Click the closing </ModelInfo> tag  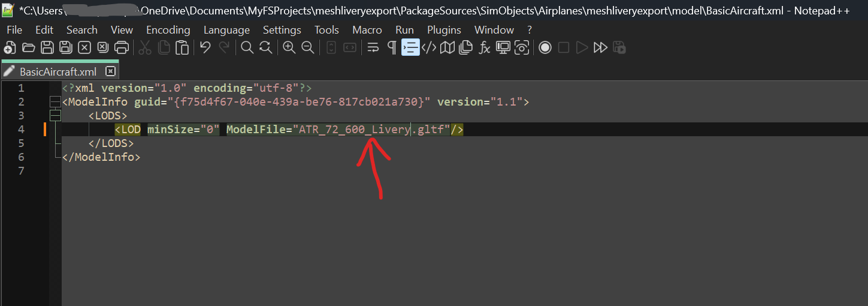click(x=101, y=157)
